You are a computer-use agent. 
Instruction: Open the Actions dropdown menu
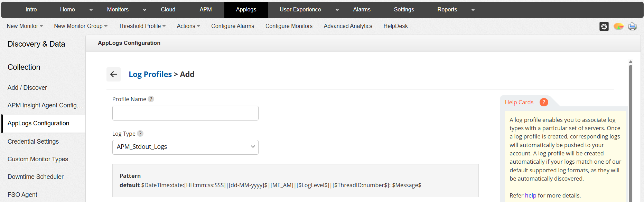pyautogui.click(x=188, y=26)
